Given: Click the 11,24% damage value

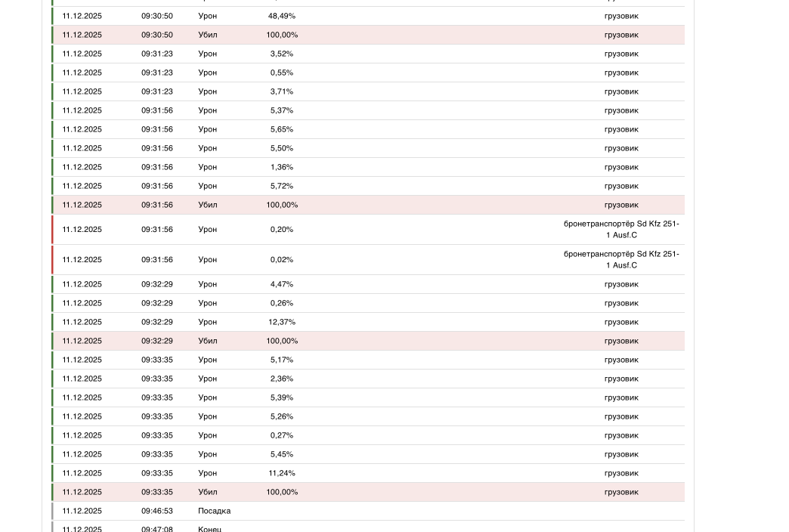Looking at the screenshot, I should point(281,473).
